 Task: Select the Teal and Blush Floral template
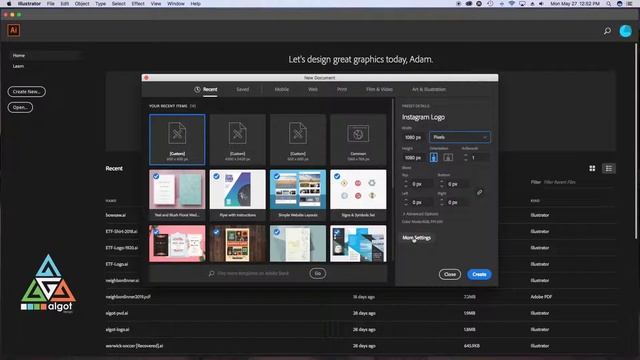177,195
